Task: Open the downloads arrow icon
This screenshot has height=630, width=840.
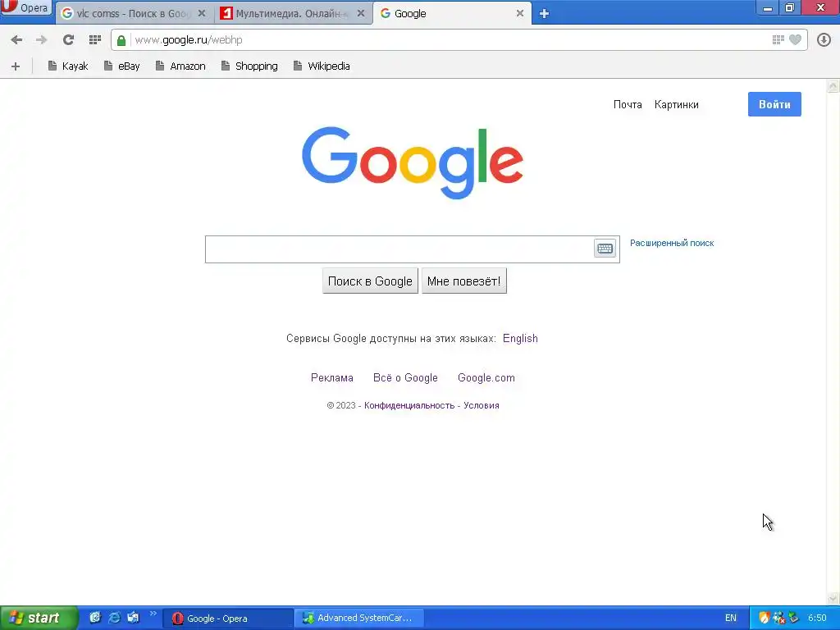Action: (x=824, y=39)
